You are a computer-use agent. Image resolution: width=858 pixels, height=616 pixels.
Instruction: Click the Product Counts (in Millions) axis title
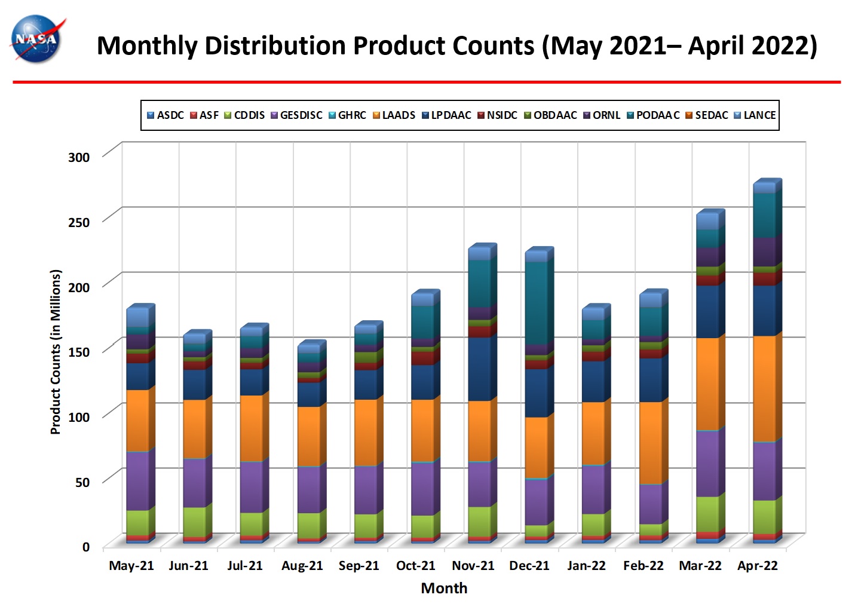point(56,352)
